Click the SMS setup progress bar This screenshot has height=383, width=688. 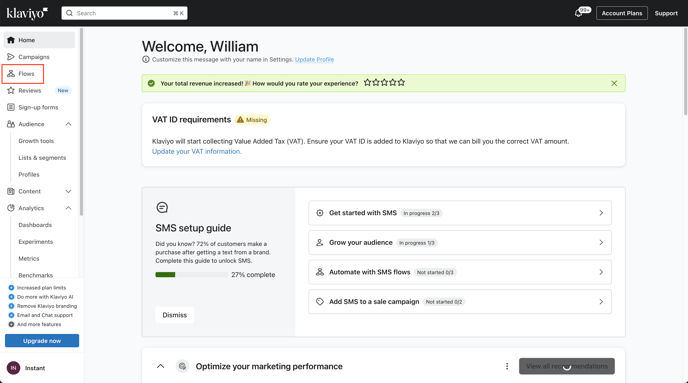(191, 275)
